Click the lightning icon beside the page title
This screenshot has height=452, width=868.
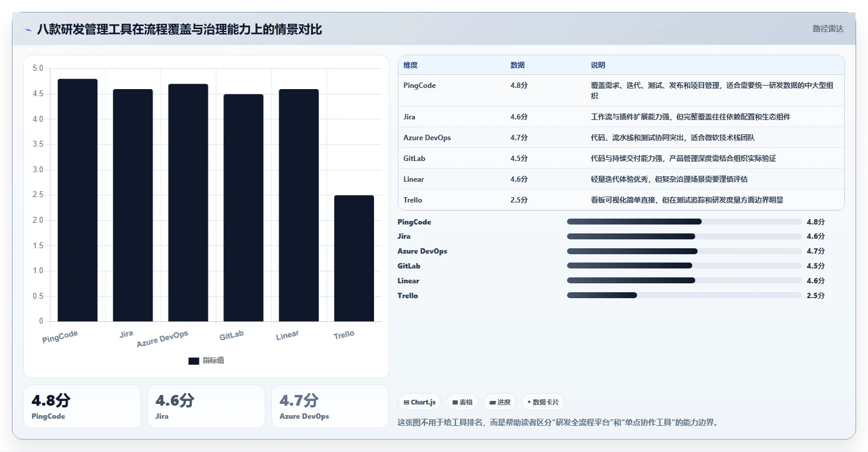(28, 30)
